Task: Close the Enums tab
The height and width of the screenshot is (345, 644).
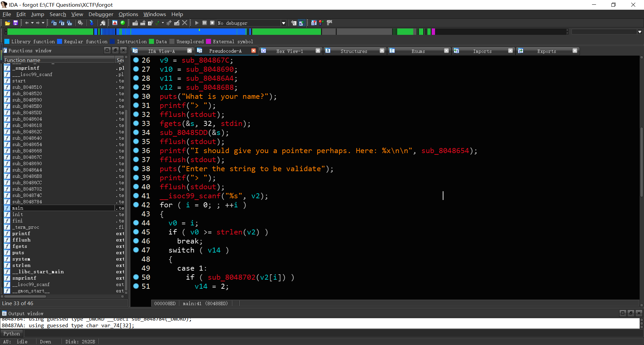Action: [x=446, y=51]
